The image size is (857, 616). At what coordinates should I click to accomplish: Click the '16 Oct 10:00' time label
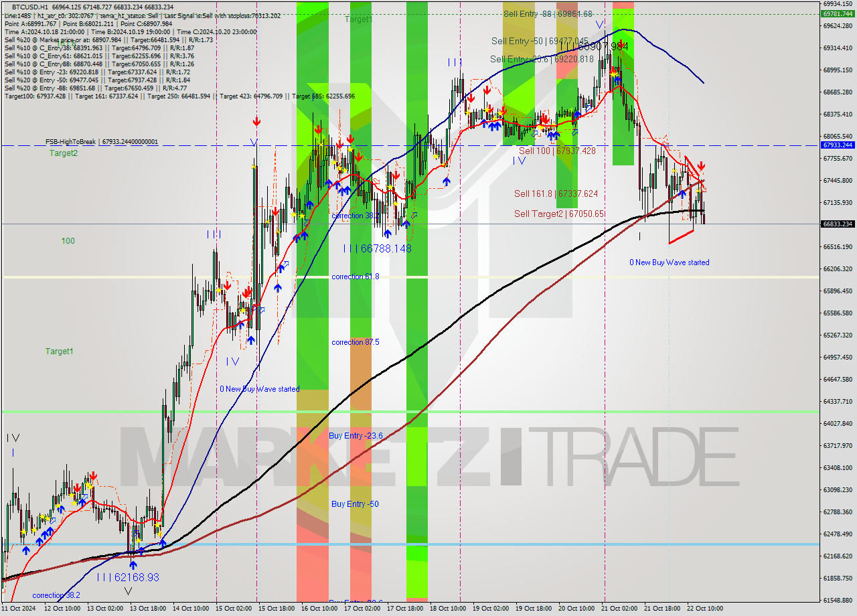point(320,609)
